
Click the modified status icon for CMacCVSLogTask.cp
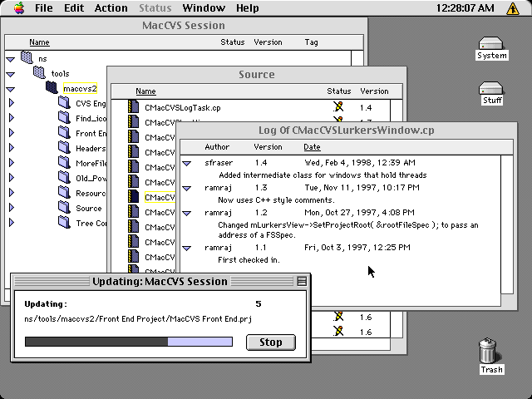pyautogui.click(x=337, y=107)
